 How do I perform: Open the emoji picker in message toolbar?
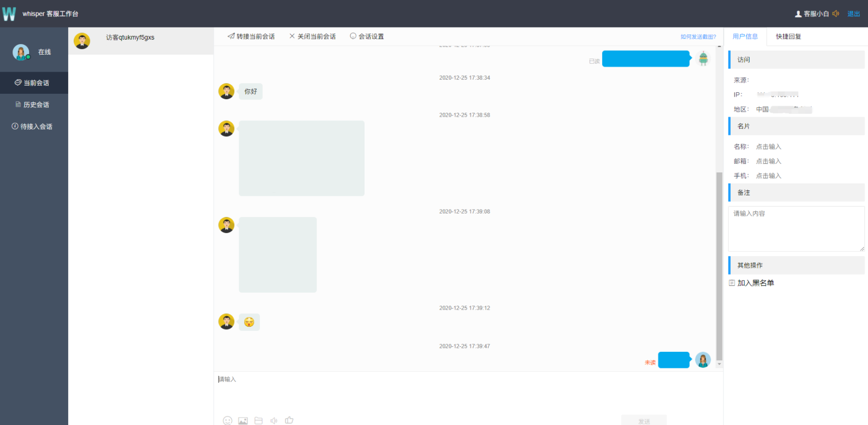(x=228, y=420)
